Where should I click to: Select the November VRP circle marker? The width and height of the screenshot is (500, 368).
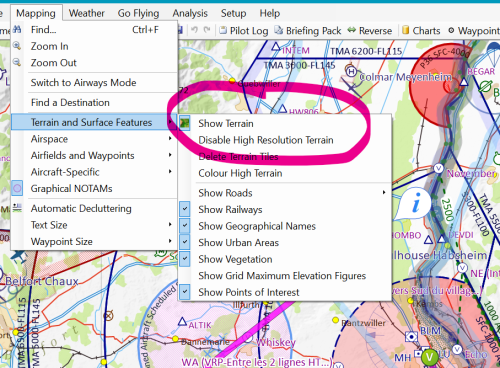439,168
